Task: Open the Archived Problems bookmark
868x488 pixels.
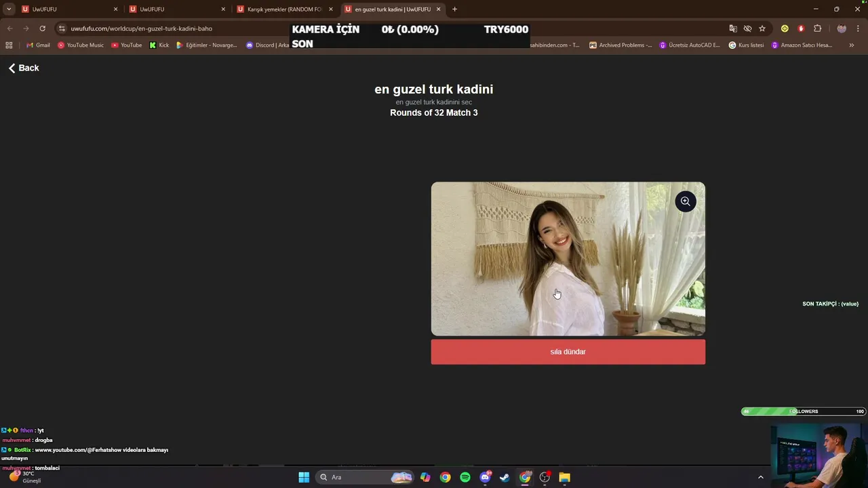Action: (x=620, y=45)
